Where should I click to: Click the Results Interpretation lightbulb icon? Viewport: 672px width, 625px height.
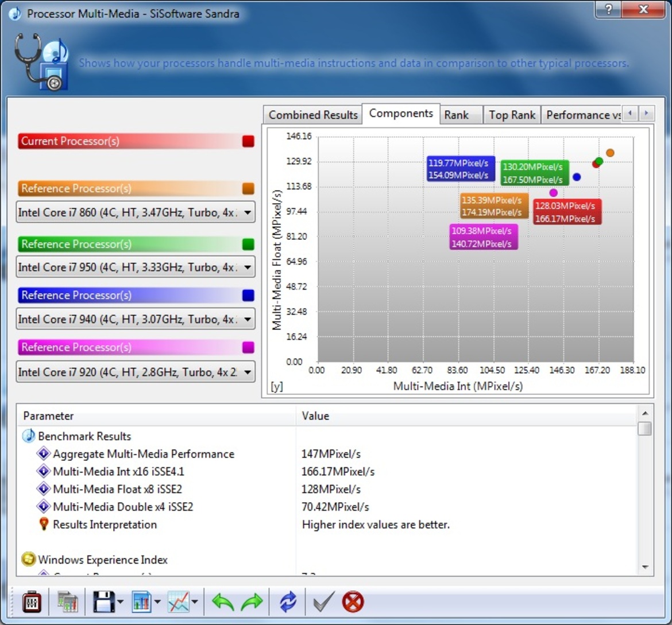pos(43,524)
